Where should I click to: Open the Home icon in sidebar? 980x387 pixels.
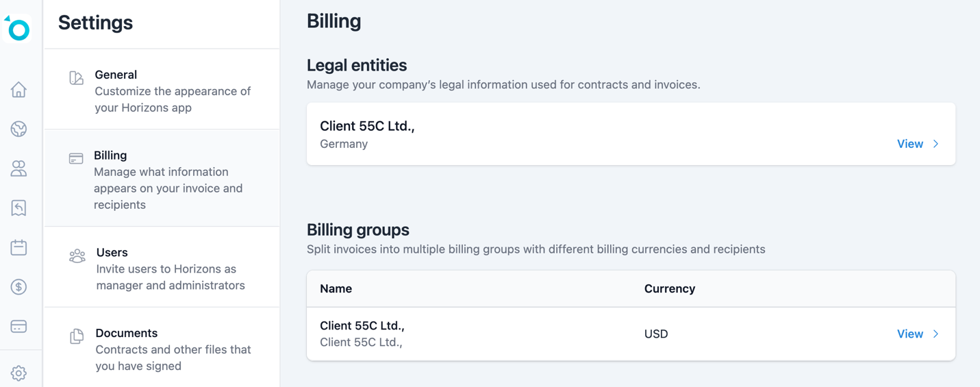tap(18, 90)
